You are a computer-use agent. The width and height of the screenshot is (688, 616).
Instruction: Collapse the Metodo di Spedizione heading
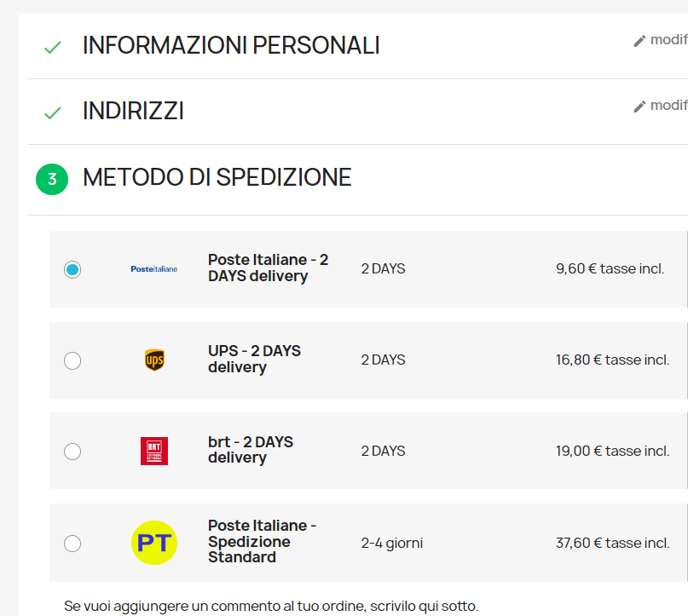217,178
